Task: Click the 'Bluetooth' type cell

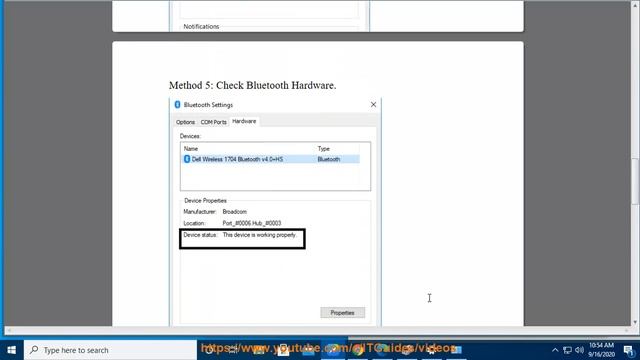Action: tap(329, 159)
